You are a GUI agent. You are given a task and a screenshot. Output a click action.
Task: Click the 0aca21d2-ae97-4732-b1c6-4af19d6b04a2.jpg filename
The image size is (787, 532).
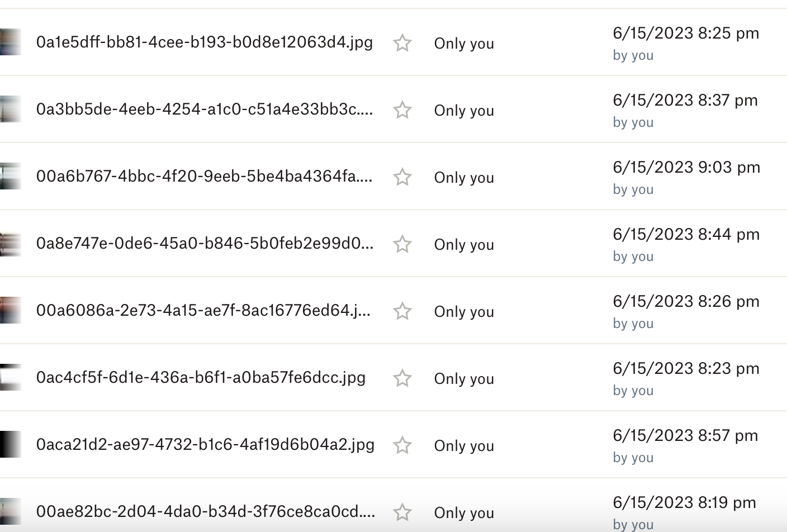205,445
